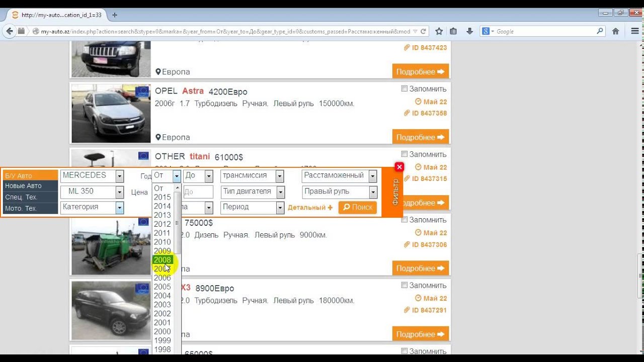Screen dimensions: 644x362
Task: Open the Категория dropdown
Action: click(92, 207)
